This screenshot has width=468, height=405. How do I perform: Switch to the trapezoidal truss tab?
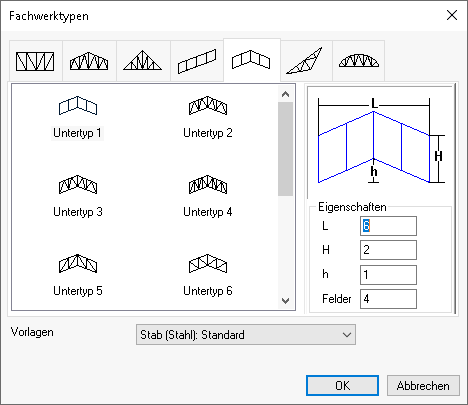[89, 61]
